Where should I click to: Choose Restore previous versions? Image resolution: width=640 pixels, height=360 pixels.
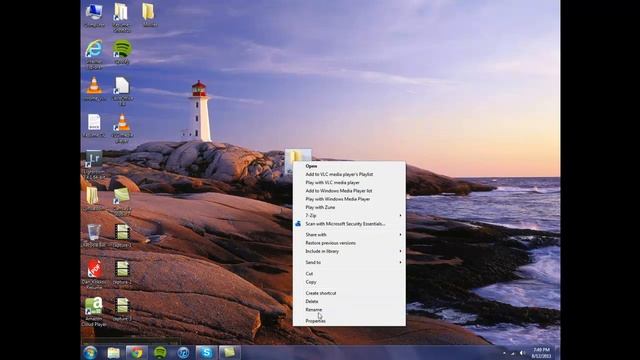click(349, 243)
